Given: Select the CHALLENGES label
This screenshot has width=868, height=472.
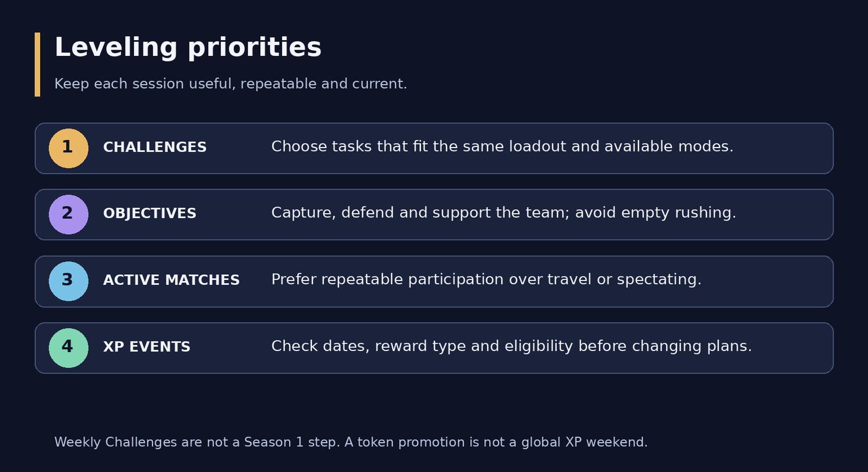Looking at the screenshot, I should tap(155, 148).
